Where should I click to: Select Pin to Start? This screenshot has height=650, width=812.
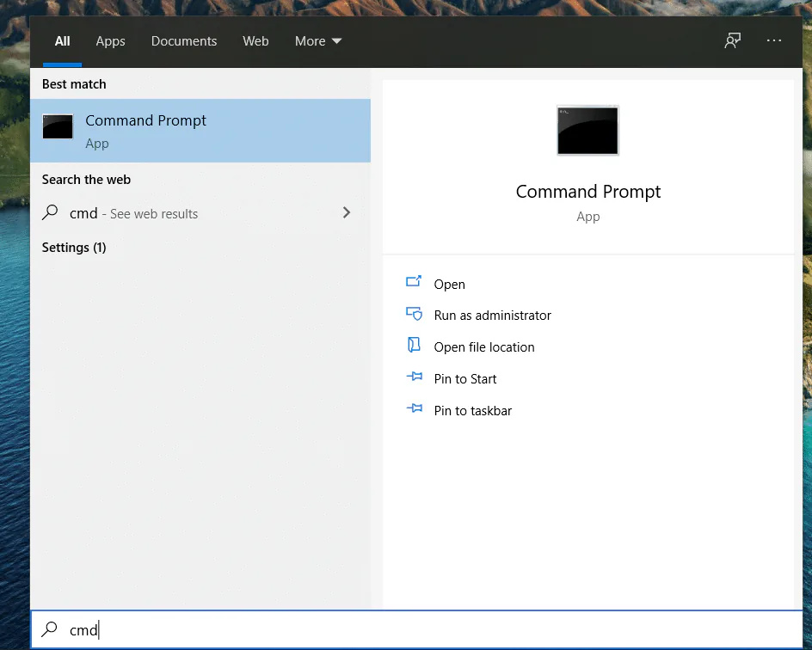pyautogui.click(x=465, y=379)
